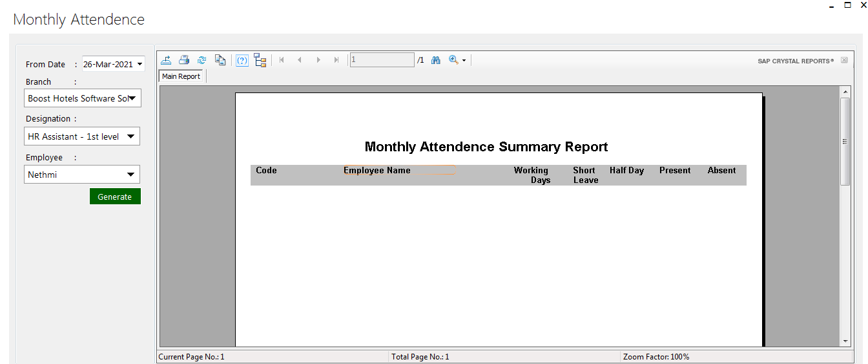868x364 pixels.
Task: Click the Copy icon in the report toolbar
Action: [x=220, y=60]
